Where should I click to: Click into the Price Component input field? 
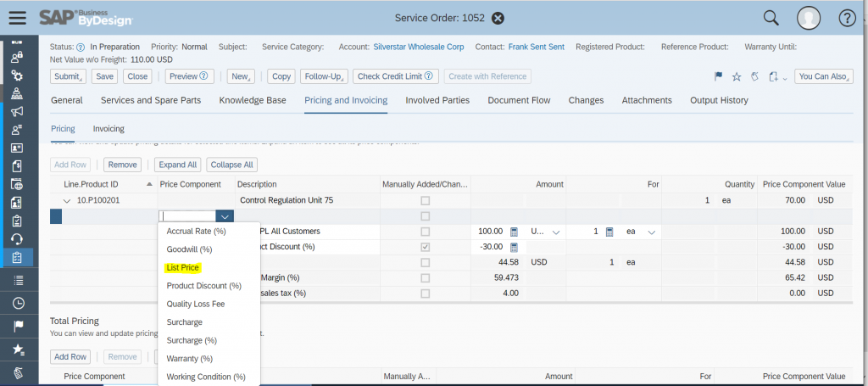(187, 216)
